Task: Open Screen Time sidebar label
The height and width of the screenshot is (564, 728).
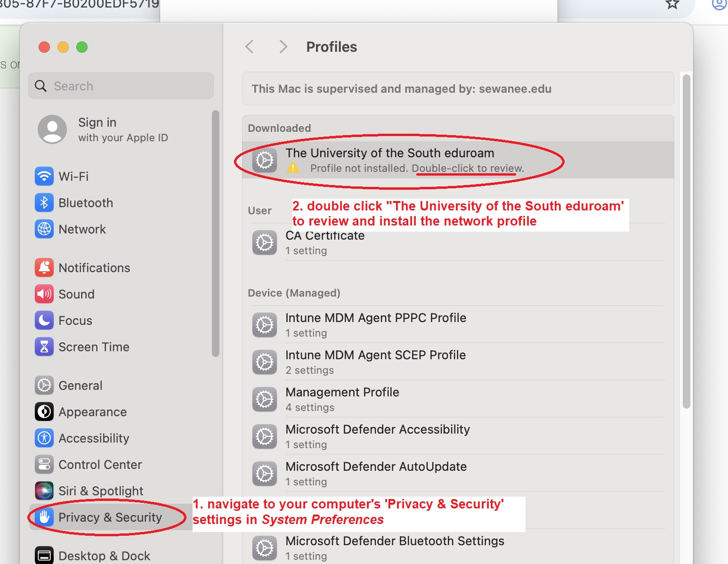Action: click(x=94, y=347)
